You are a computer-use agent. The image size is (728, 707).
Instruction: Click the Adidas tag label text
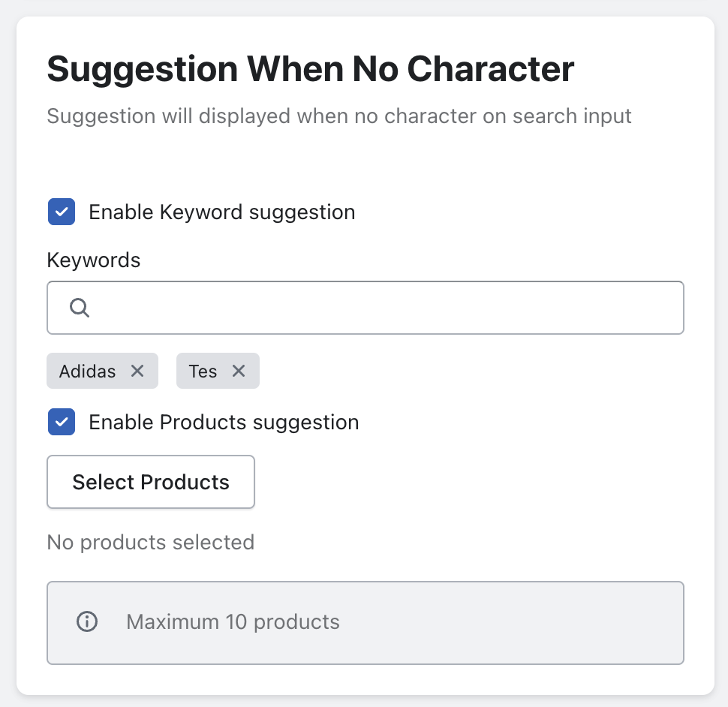[x=88, y=372]
